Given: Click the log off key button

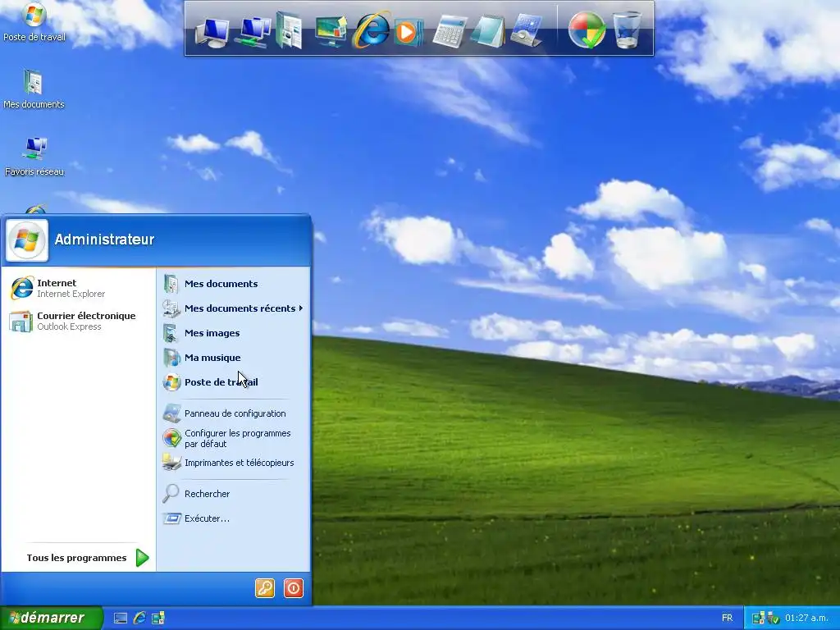Looking at the screenshot, I should tap(265, 588).
